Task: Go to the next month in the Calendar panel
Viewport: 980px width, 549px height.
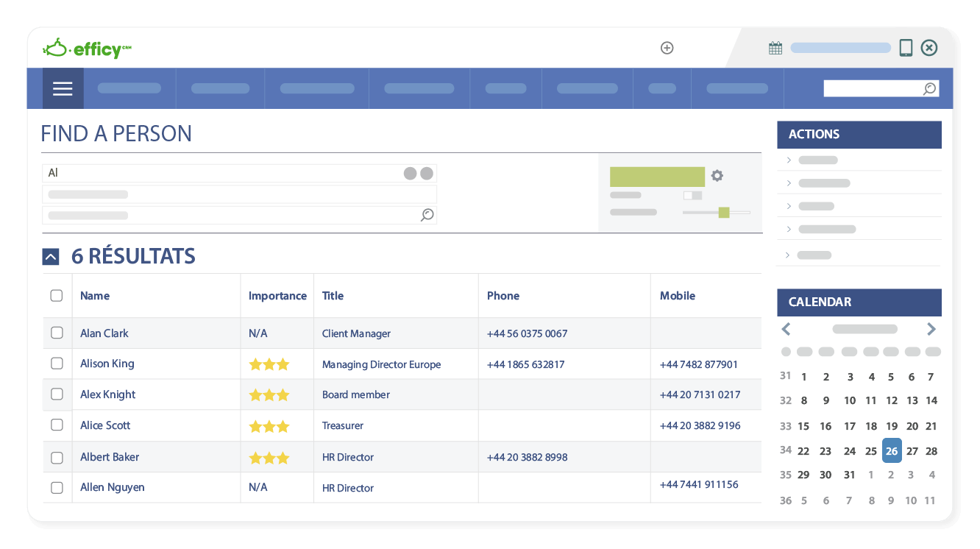Action: [x=931, y=329]
